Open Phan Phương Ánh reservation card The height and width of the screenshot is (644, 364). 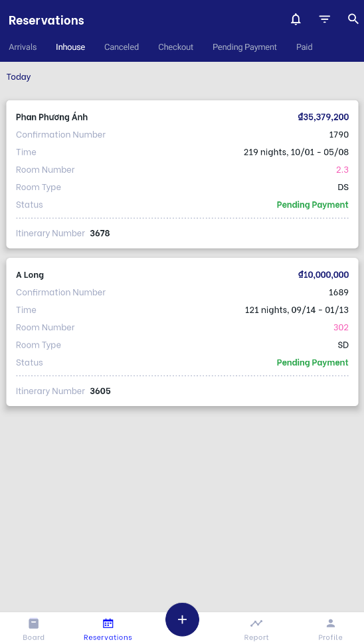(x=182, y=174)
